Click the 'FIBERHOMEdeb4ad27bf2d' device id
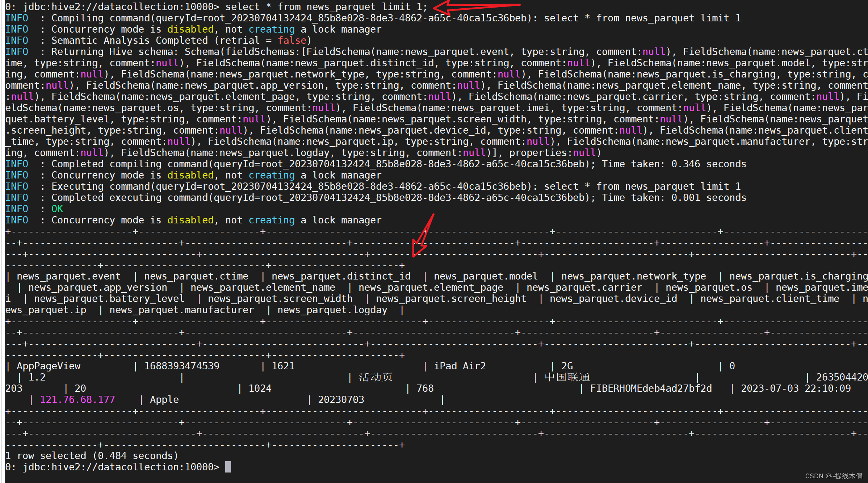The width and height of the screenshot is (868, 483). pos(651,388)
